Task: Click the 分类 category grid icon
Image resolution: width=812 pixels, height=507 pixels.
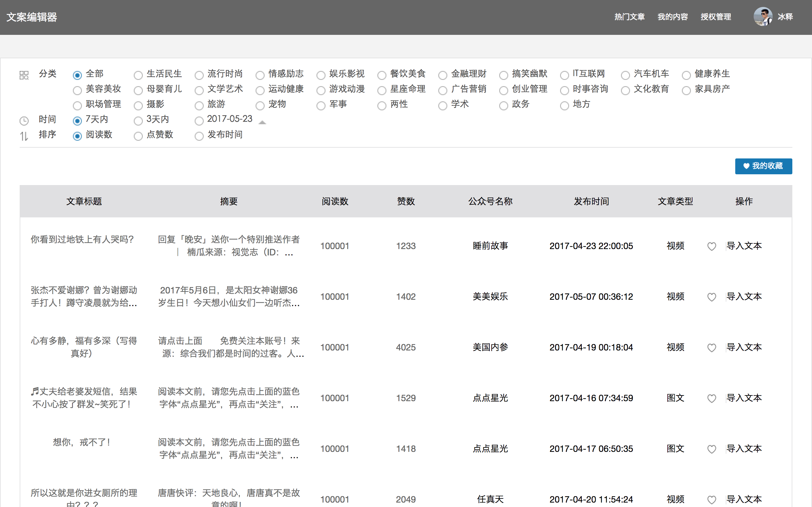Action: pos(24,75)
